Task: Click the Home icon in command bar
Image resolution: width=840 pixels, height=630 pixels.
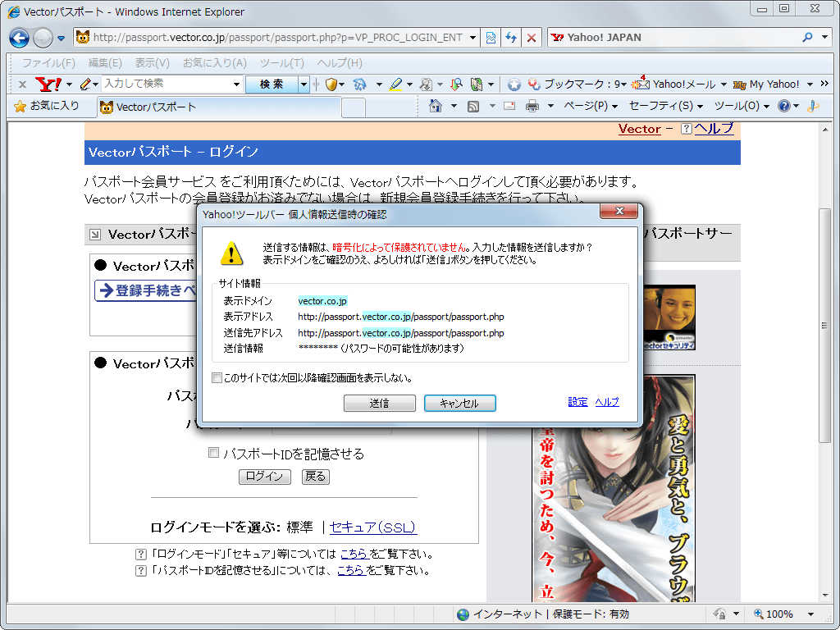Action: point(436,106)
